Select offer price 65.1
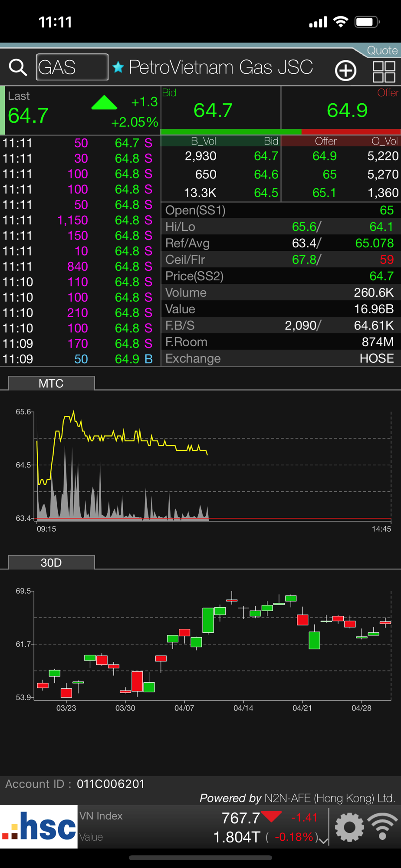The image size is (401, 868). pos(324,193)
